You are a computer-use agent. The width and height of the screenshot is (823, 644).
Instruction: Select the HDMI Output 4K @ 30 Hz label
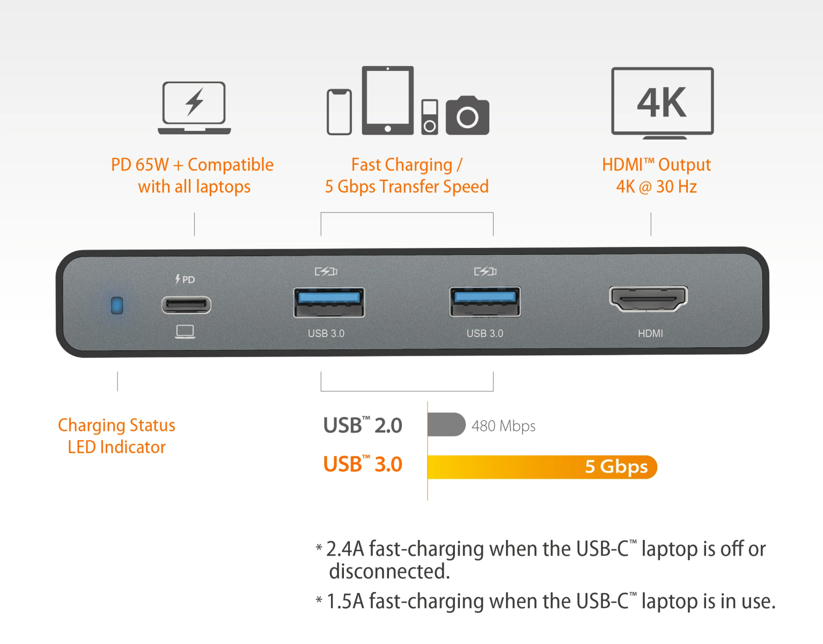pos(657,175)
